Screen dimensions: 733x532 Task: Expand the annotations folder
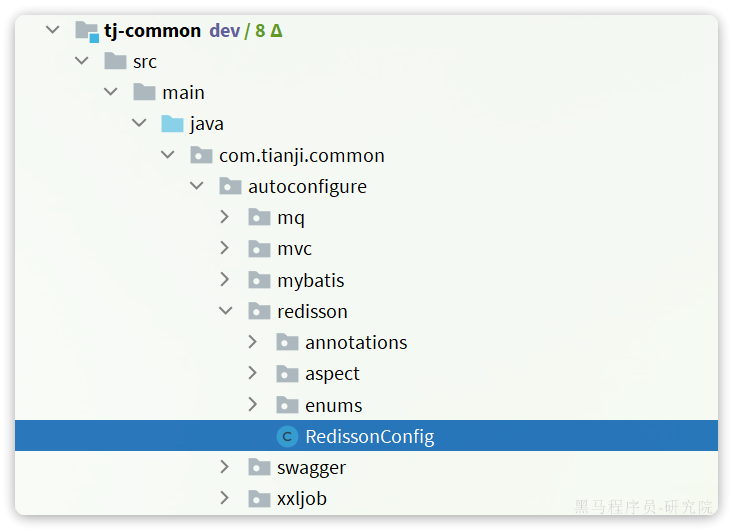253,342
